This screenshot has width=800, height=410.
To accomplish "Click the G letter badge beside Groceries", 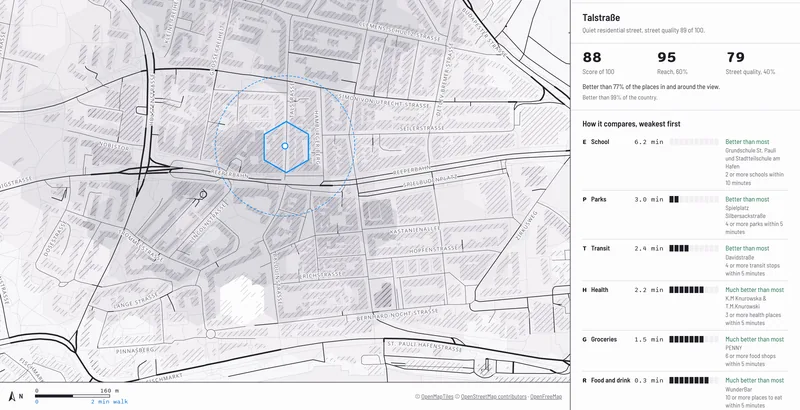I will [584, 339].
